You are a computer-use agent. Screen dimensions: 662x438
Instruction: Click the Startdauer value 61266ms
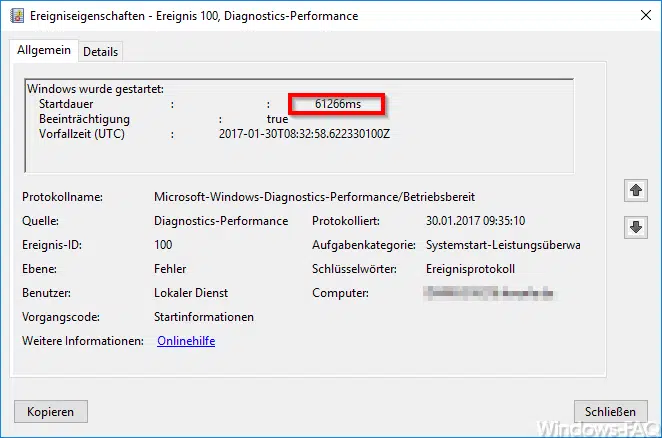coord(337,103)
